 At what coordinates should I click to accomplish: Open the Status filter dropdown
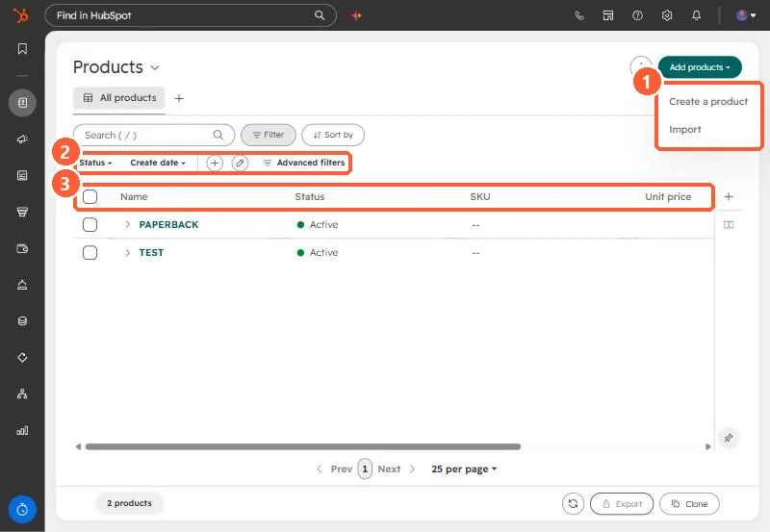95,163
